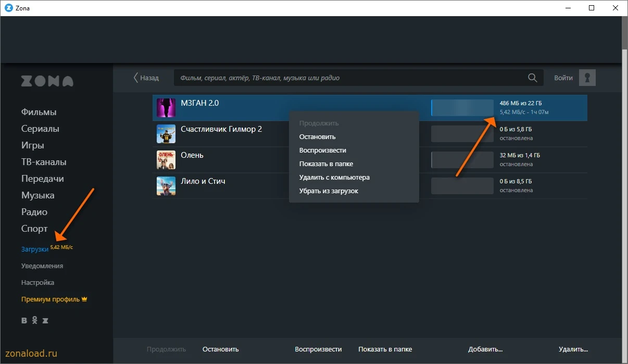Click Воспроизвести in the bottom toolbar
This screenshot has width=628, height=364.
pos(318,349)
